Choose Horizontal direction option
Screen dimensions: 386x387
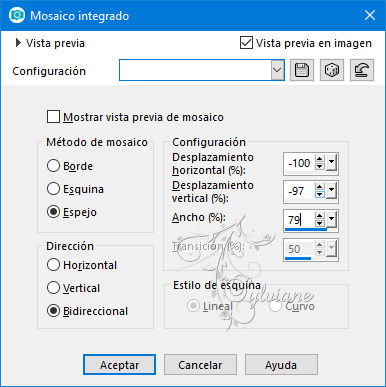(x=53, y=265)
